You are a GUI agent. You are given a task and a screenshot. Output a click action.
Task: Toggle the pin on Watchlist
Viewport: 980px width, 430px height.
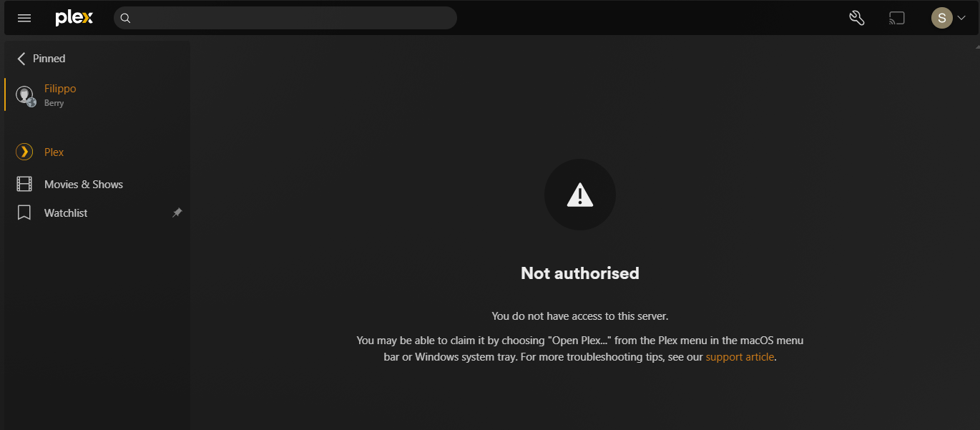tap(177, 212)
